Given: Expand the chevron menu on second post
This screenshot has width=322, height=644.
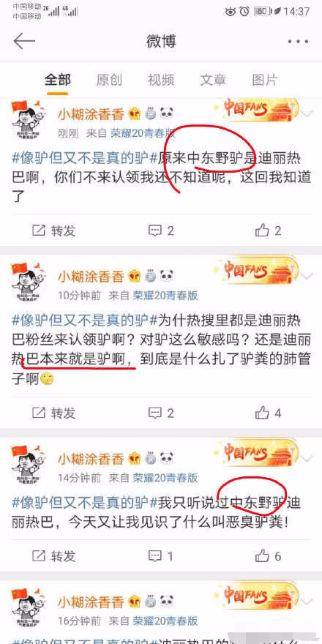Looking at the screenshot, I should [307, 276].
